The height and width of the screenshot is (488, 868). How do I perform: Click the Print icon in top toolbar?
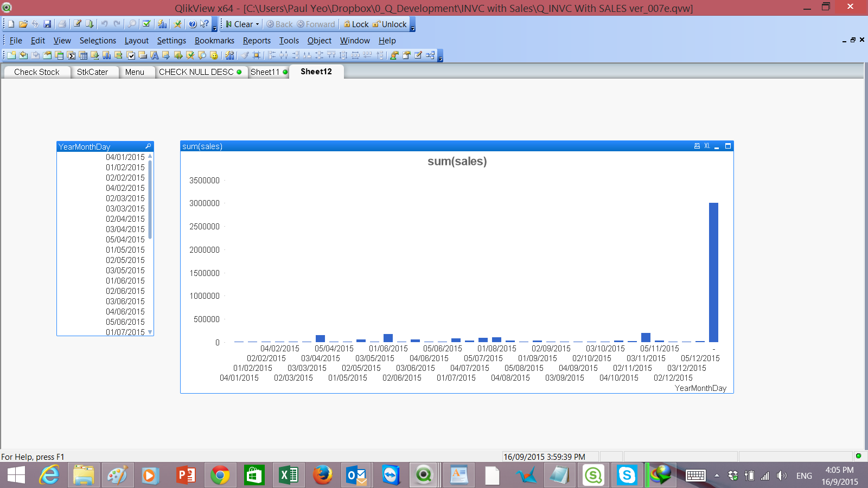click(62, 24)
